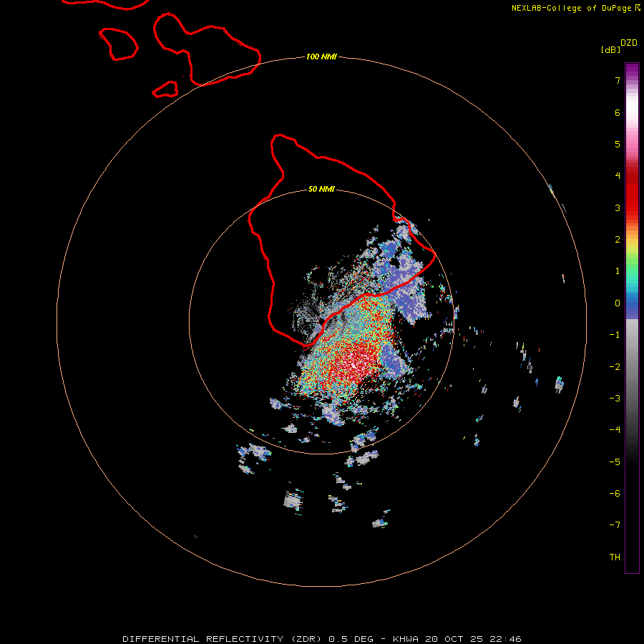
Task: Click the -1 value on color scale
Action: [615, 335]
